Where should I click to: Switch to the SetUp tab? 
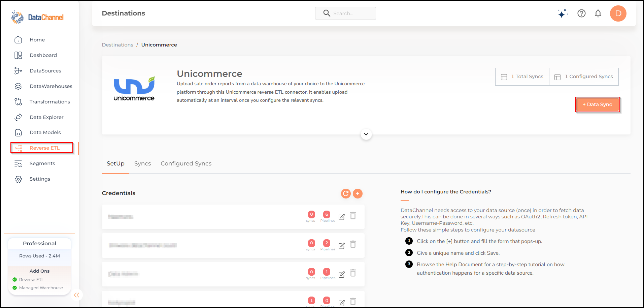coord(115,163)
